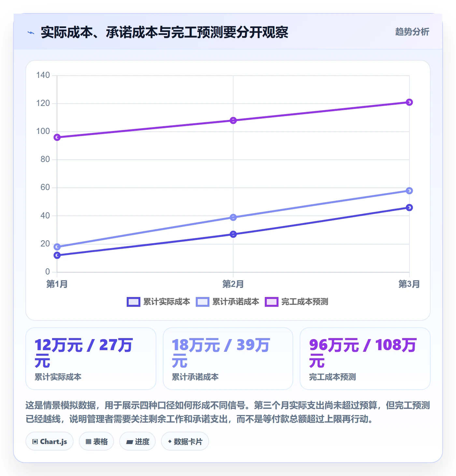Click the 12万元 / 27万元 value
Screen dimensions: 456x476
(84, 353)
